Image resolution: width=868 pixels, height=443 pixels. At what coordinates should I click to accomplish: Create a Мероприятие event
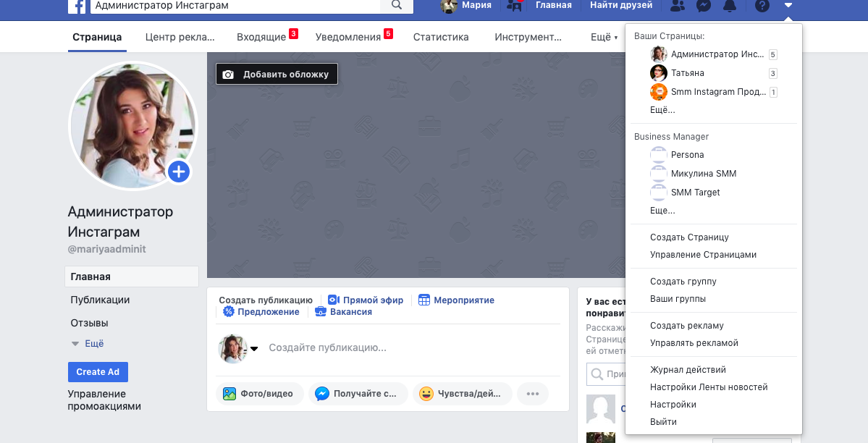pos(456,300)
